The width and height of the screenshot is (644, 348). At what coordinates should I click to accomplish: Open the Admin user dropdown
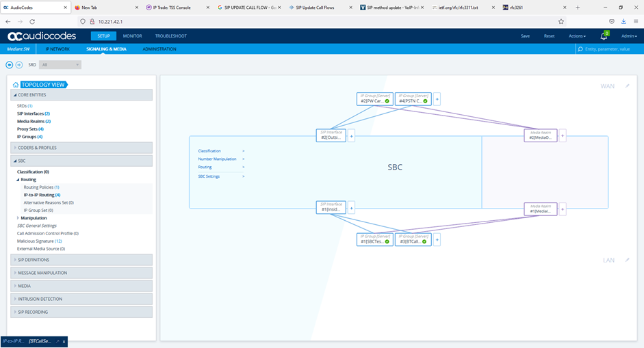pos(629,36)
